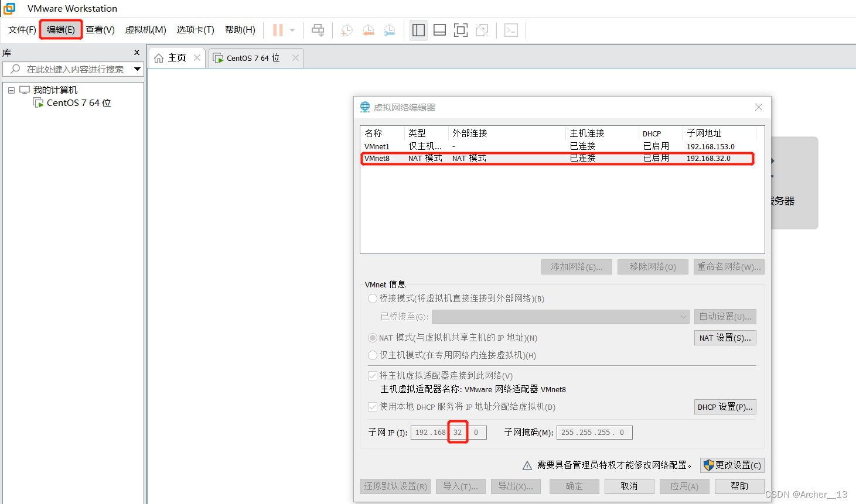Click the 子网 IP first octet 192 field
Screen dimensions: 856x504
coord(422,433)
